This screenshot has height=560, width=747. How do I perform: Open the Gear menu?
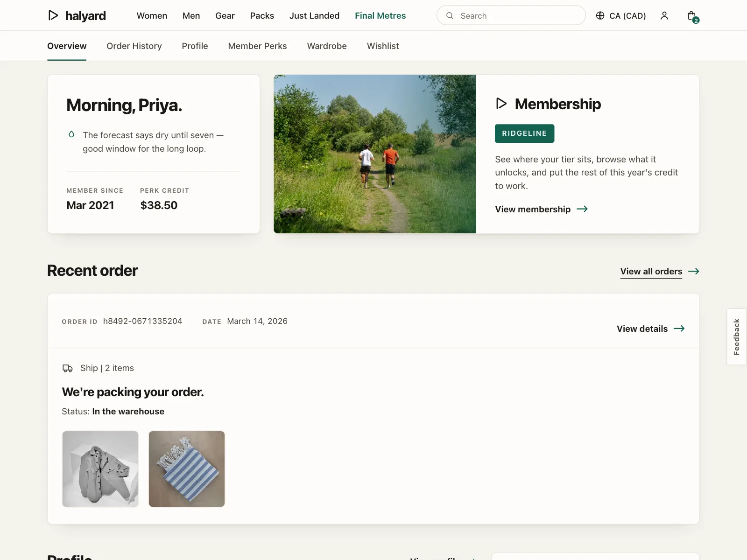(225, 15)
